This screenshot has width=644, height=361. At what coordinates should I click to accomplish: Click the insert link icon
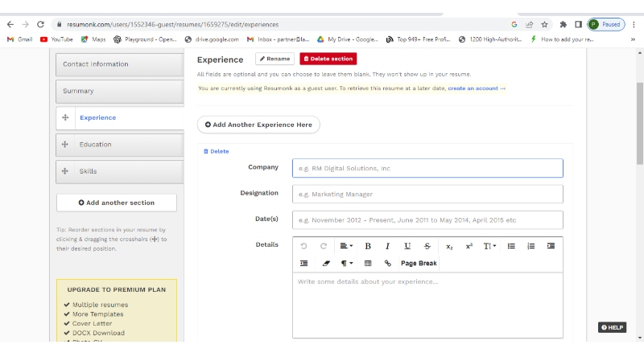pyautogui.click(x=388, y=263)
